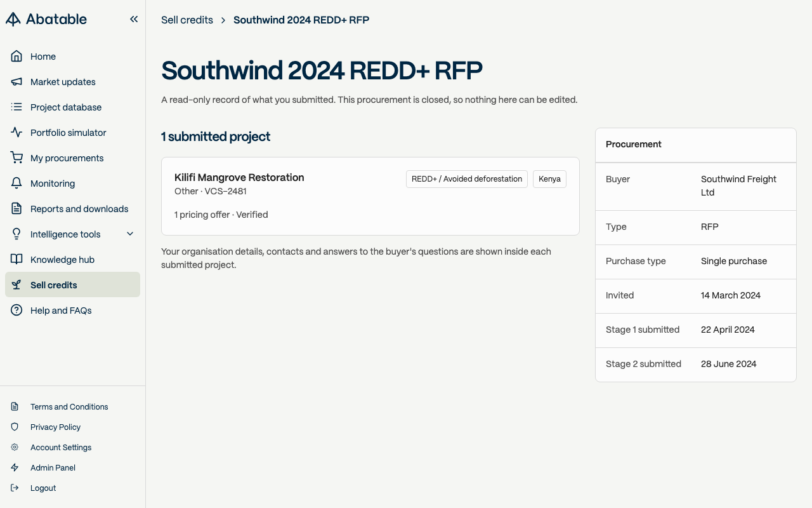The width and height of the screenshot is (812, 508).
Task: Open Intelligence tools menu item
Action: coord(72,234)
